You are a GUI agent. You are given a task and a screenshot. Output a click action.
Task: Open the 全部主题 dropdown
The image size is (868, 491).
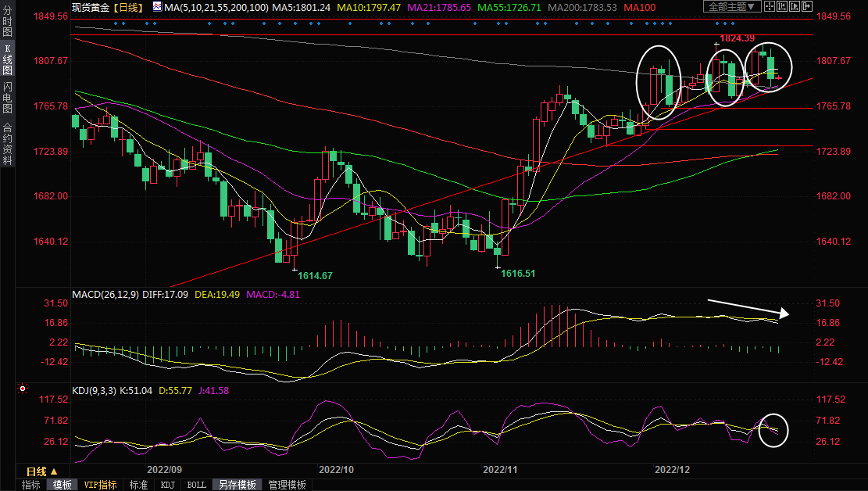point(732,7)
